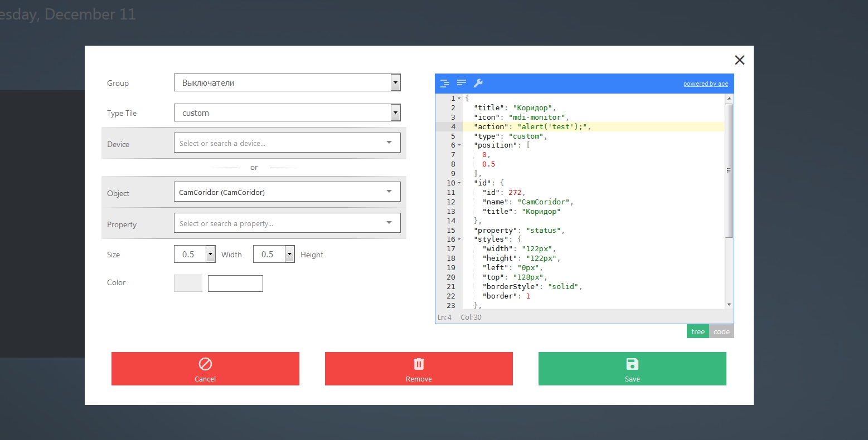Collapse the "position" array on line 6
The image size is (868, 440).
point(459,145)
